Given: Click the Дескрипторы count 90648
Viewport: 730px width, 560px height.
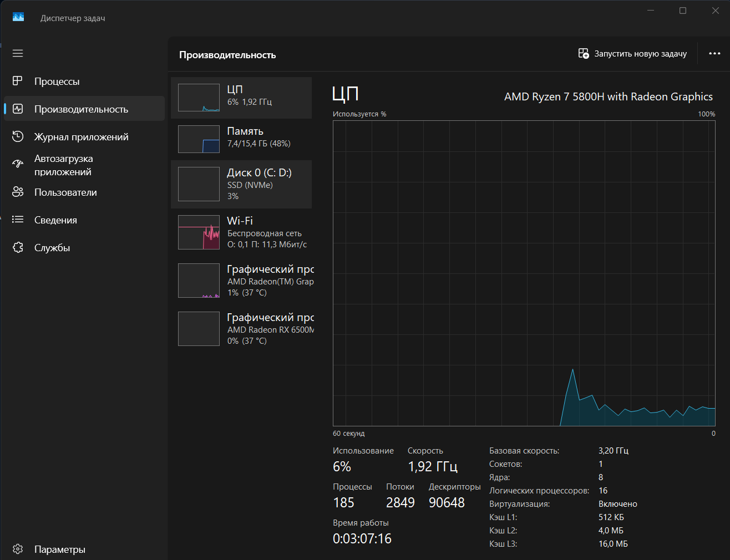Looking at the screenshot, I should tap(447, 503).
